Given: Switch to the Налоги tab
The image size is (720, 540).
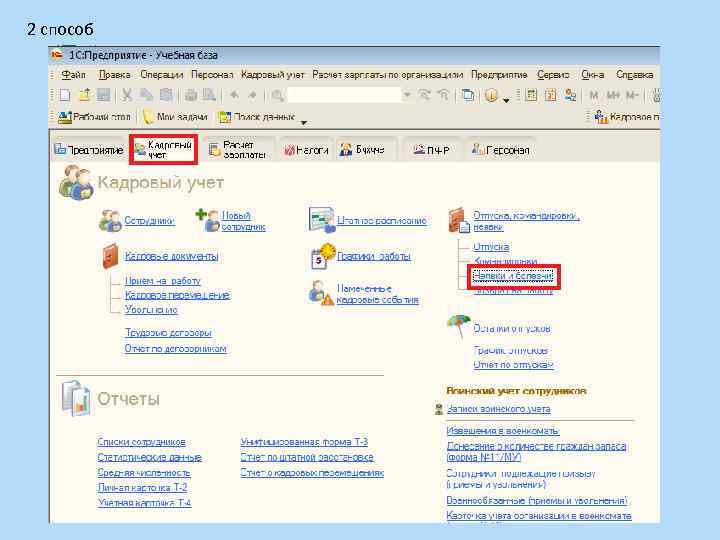Looking at the screenshot, I should [306, 150].
